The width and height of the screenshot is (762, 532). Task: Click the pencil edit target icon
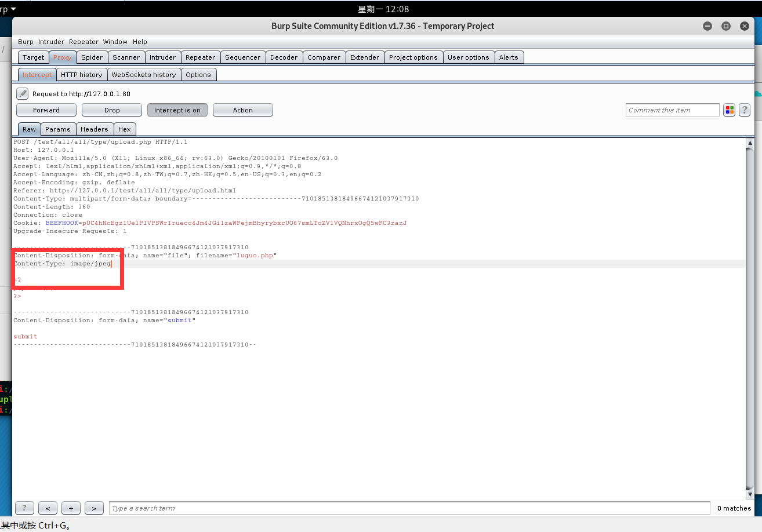coord(22,93)
